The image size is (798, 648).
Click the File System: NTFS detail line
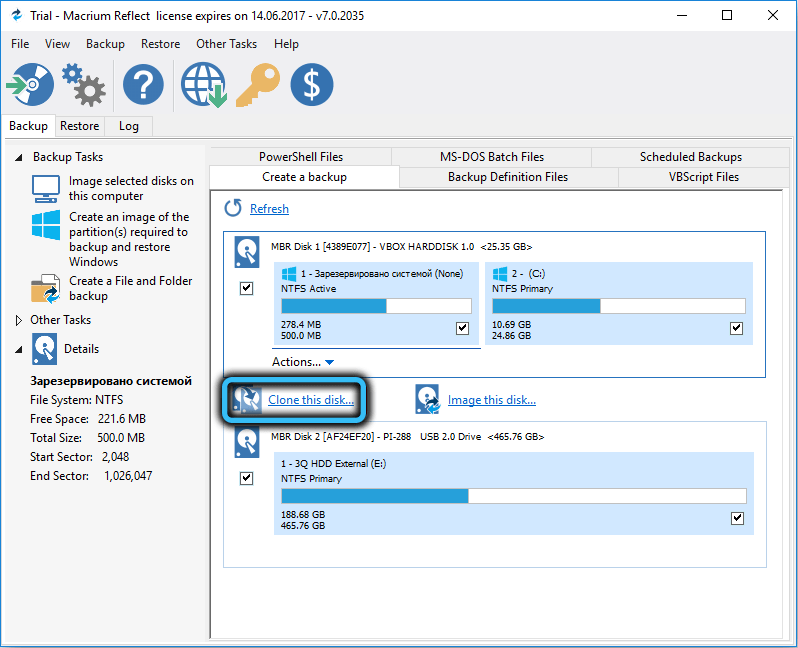click(x=76, y=400)
